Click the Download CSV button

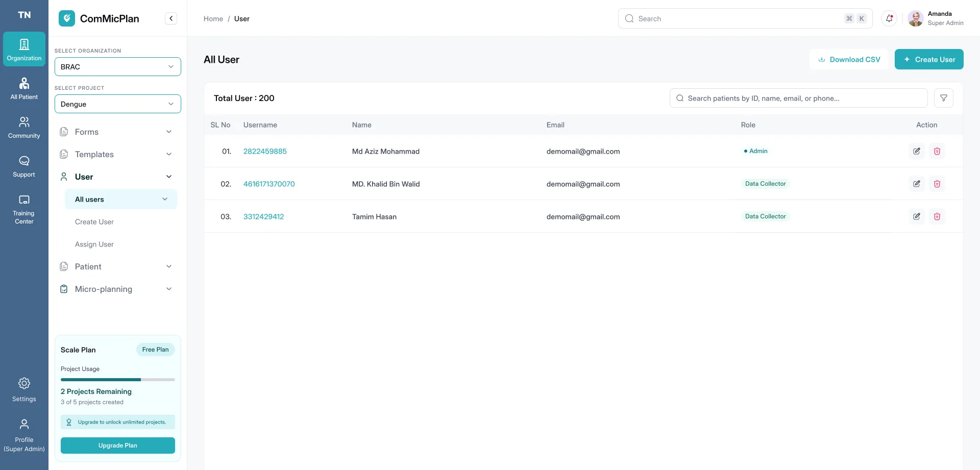849,59
